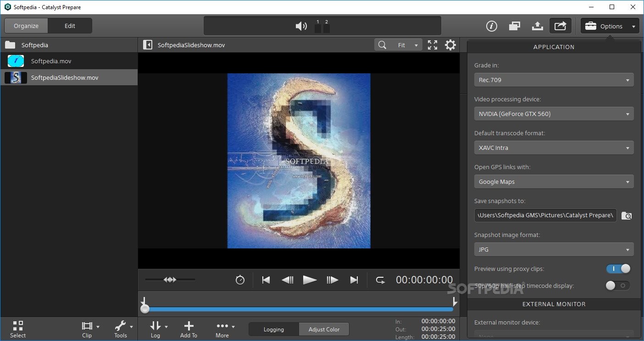Click the In timecode value
Image resolution: width=644 pixels, height=341 pixels.
pyautogui.click(x=438, y=321)
